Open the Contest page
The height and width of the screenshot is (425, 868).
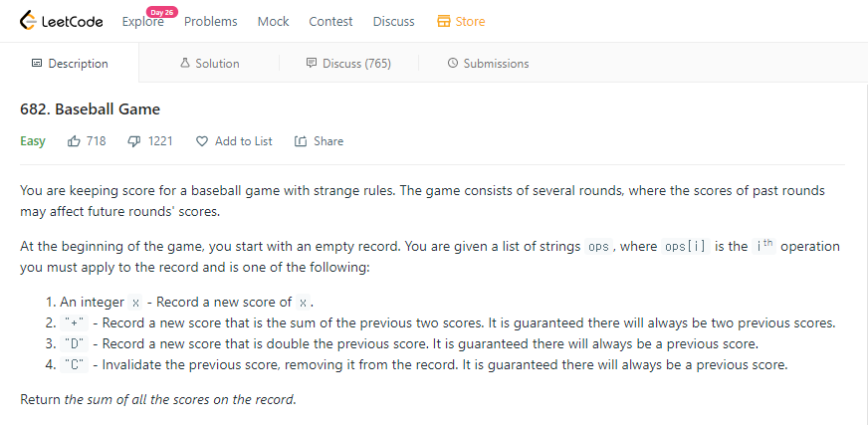(x=330, y=21)
